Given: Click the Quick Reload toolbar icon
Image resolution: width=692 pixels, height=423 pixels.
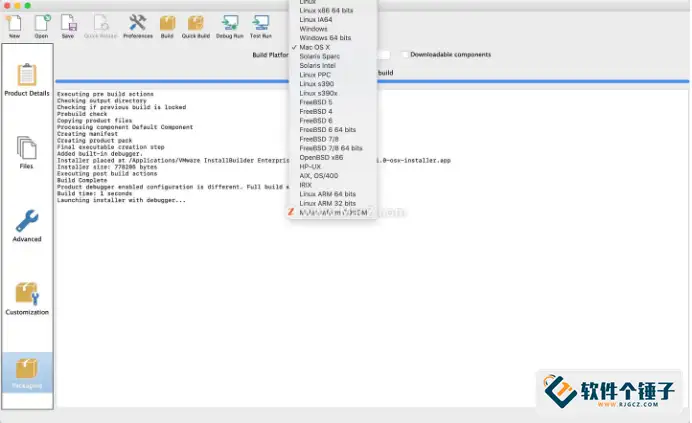Looking at the screenshot, I should point(101,26).
